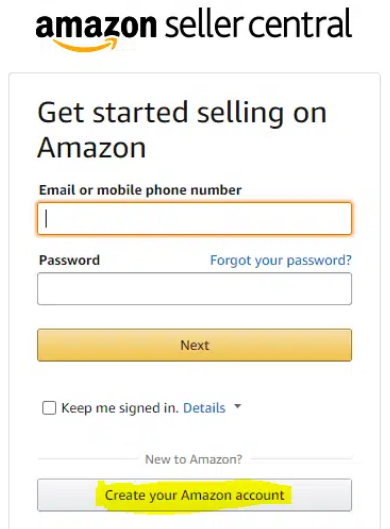Viewport: 390px width, 529px height.
Task: Click the yellow Next button
Action: [195, 345]
